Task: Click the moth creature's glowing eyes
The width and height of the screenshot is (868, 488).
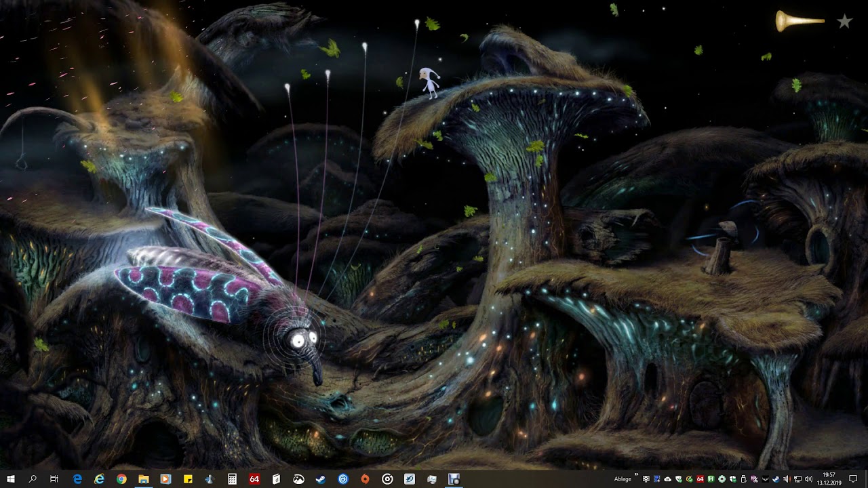Action: (304, 340)
